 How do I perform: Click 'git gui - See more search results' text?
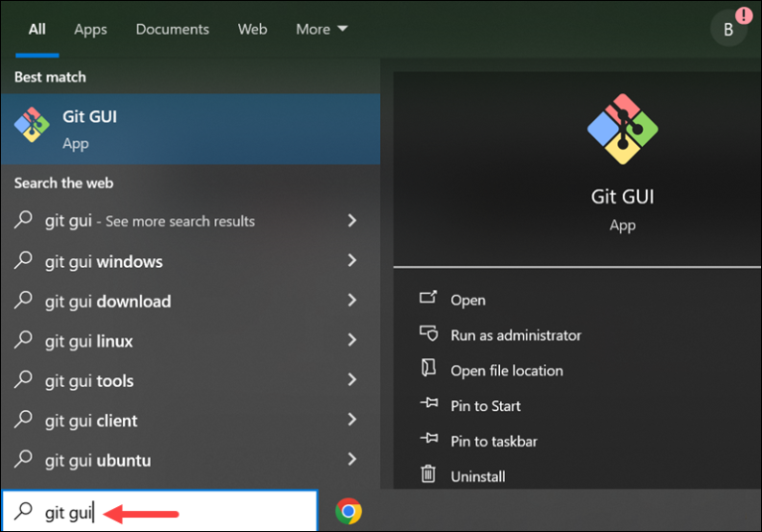(x=150, y=221)
